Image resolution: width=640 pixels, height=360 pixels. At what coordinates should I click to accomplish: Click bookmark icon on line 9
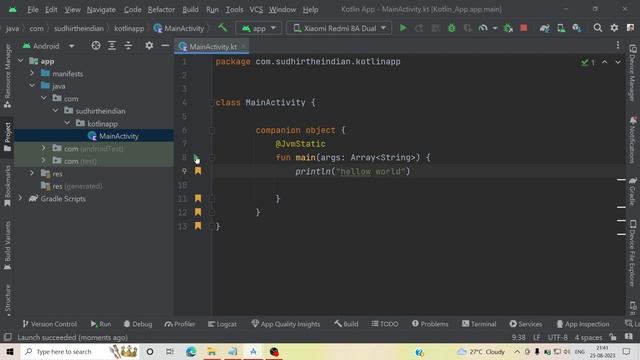198,171
